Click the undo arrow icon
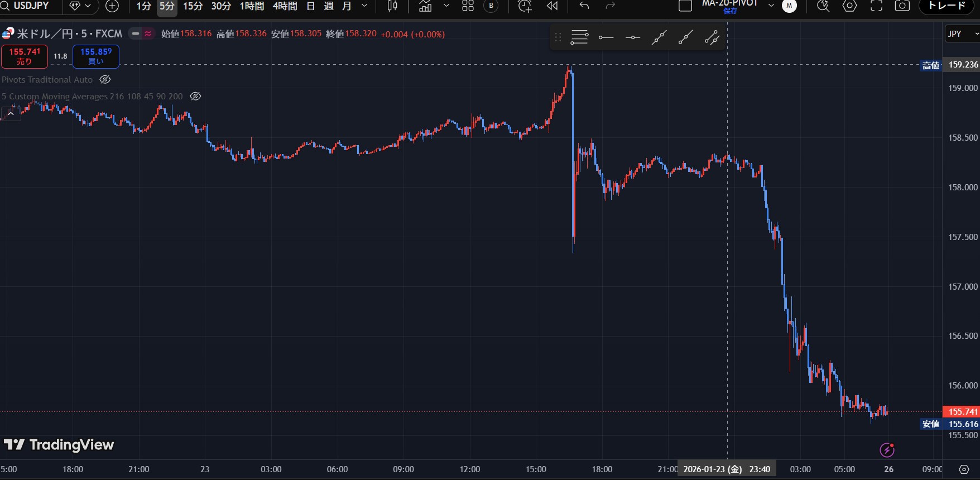 click(584, 6)
